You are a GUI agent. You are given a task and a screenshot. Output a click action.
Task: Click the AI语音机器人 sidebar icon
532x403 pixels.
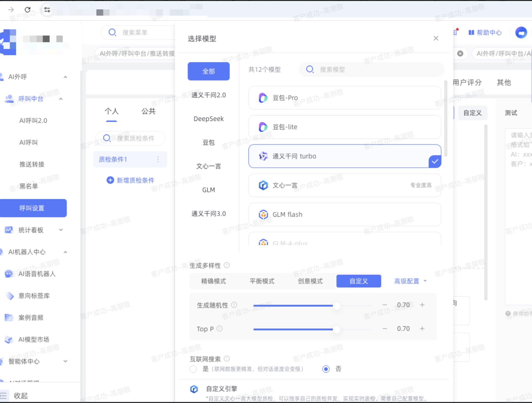[x=9, y=274]
